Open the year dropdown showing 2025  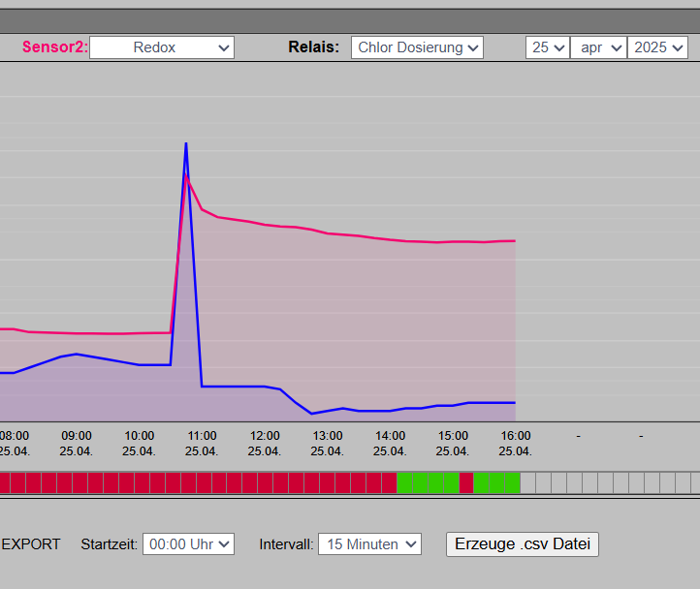coord(657,47)
